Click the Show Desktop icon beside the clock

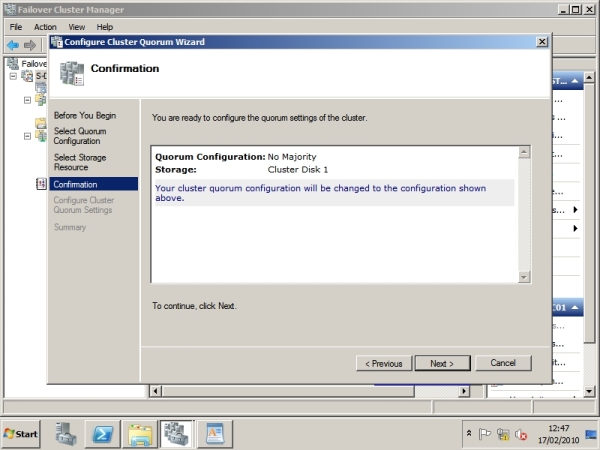(x=591, y=434)
